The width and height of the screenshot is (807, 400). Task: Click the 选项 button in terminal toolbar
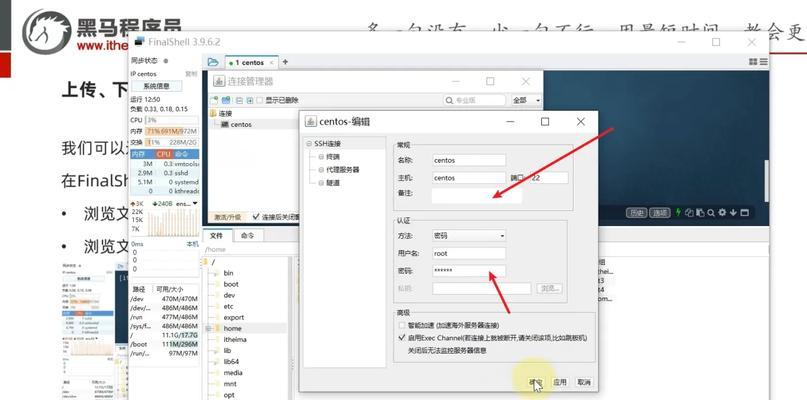(659, 213)
